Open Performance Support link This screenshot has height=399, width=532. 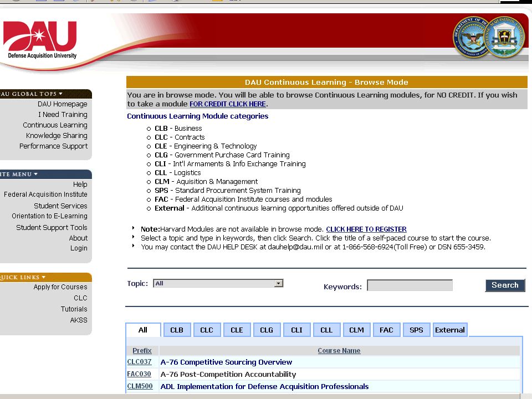coord(53,146)
